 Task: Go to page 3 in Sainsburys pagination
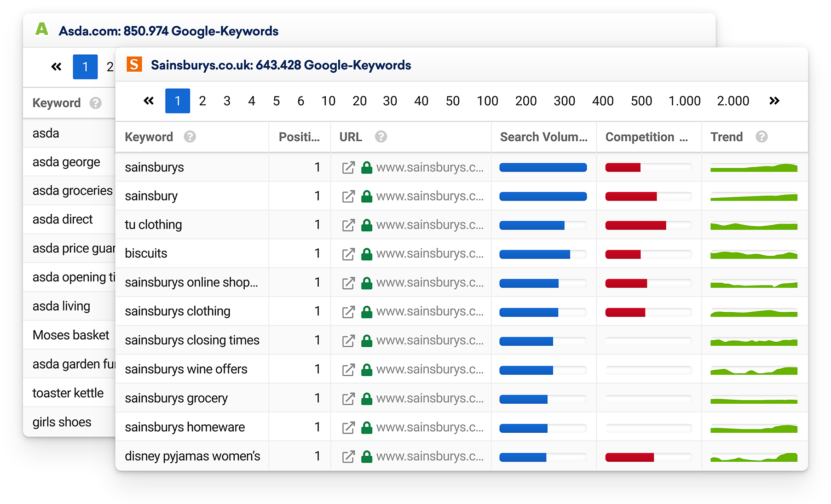tap(227, 101)
